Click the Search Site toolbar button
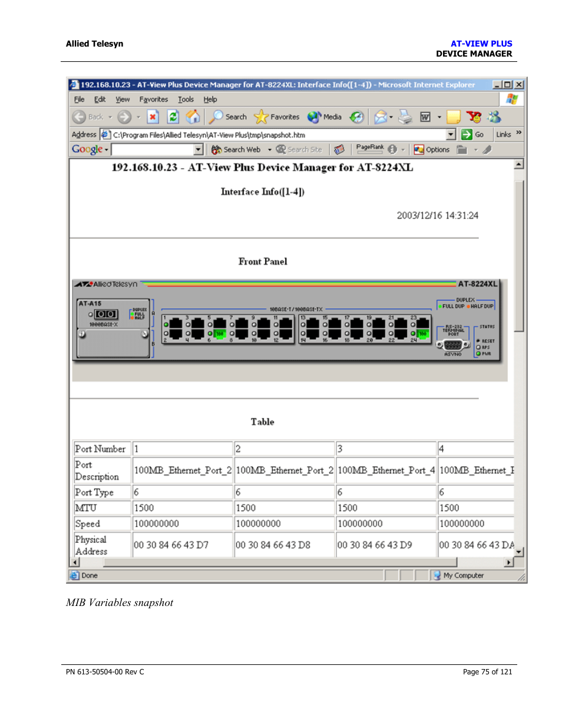The width and height of the screenshot is (562, 728). coord(299,150)
